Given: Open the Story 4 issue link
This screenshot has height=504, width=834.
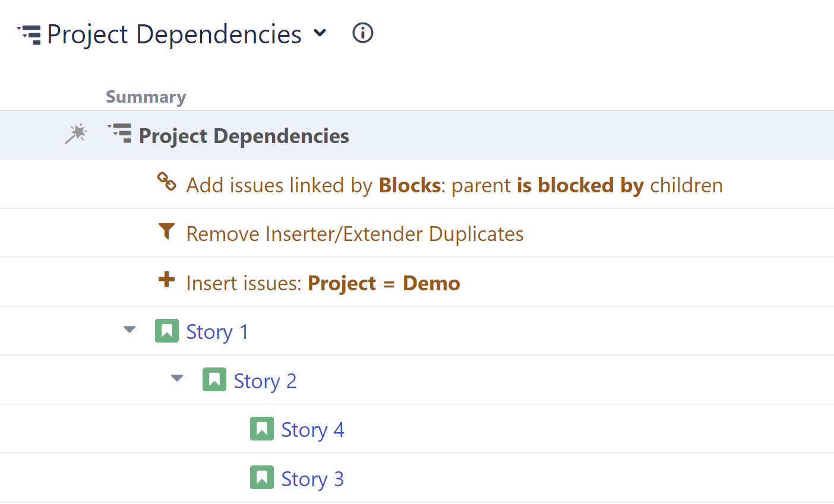Looking at the screenshot, I should 312,430.
